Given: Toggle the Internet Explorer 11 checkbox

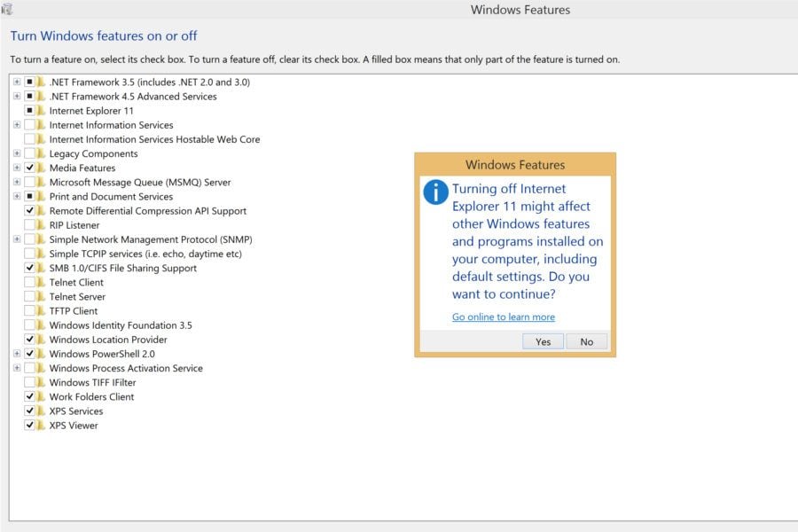Looking at the screenshot, I should pyautogui.click(x=29, y=110).
